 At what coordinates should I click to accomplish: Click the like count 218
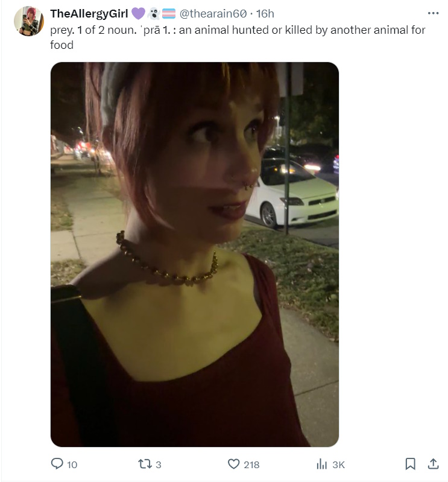[x=251, y=465]
